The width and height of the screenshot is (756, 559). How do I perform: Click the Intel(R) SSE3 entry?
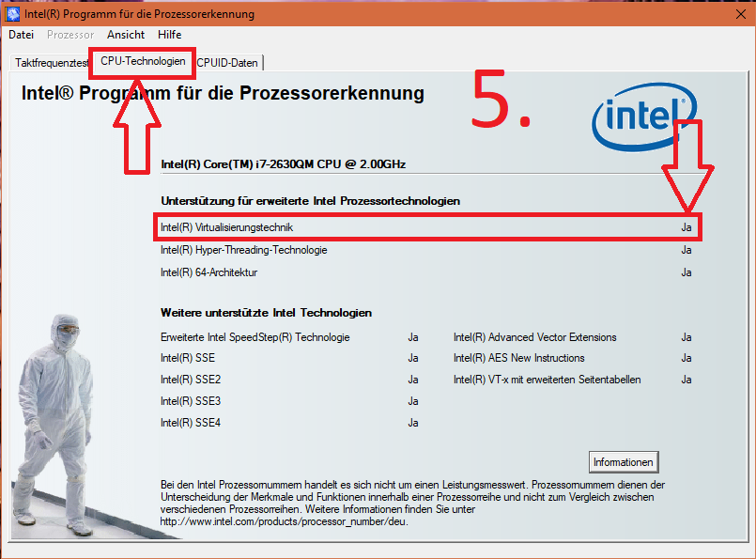pos(191,401)
